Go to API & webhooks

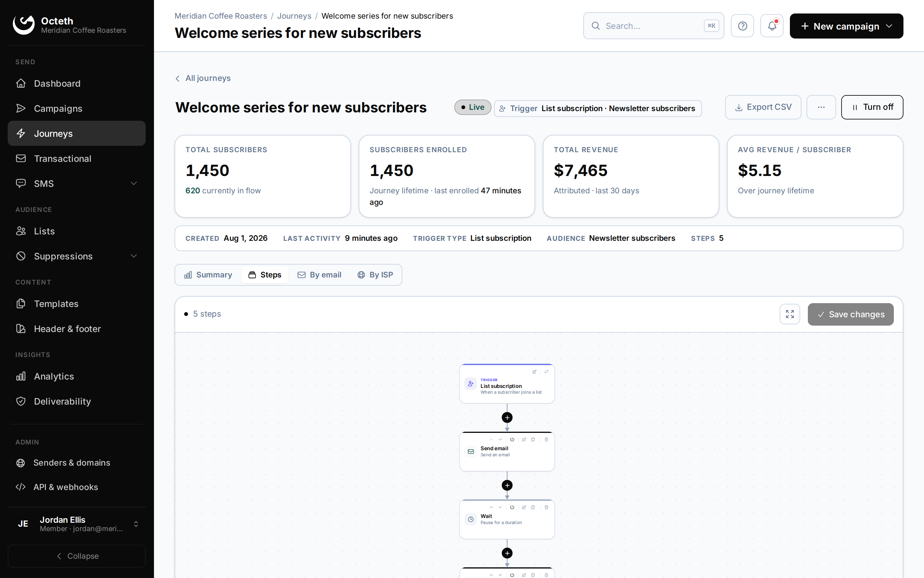[76, 487]
